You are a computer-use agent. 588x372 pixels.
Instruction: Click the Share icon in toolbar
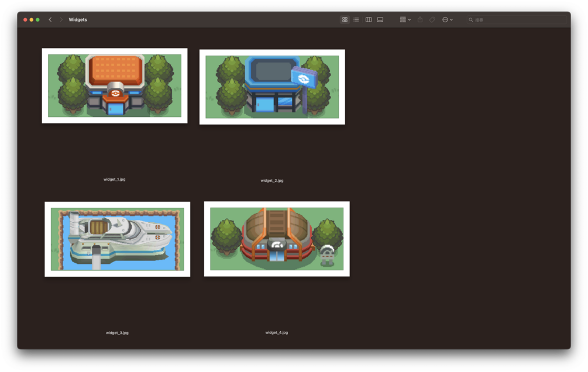420,19
